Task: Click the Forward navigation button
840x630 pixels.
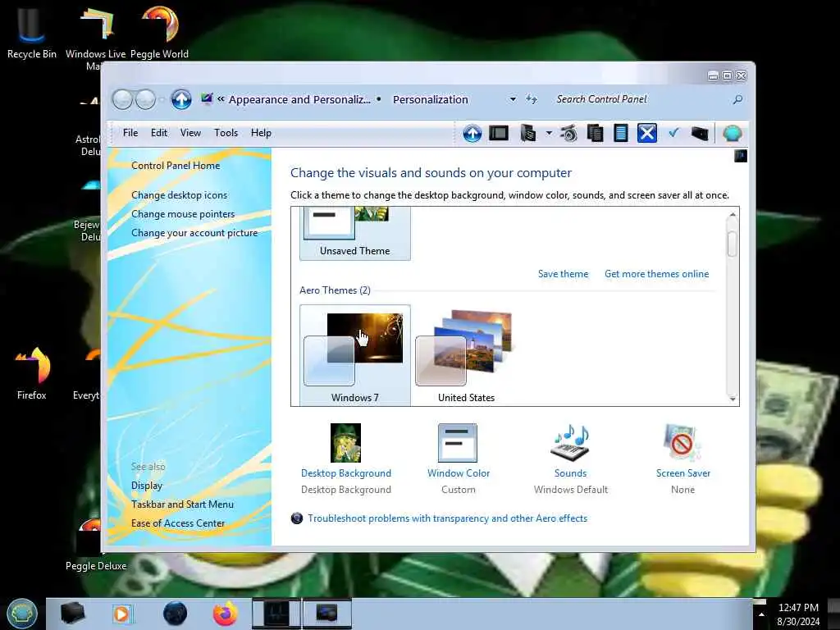Action: tap(146, 99)
